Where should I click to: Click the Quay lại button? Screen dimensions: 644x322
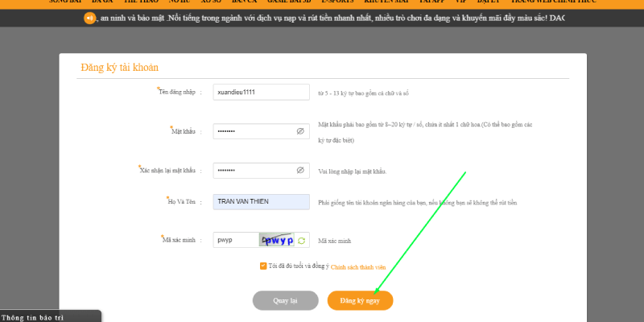pos(286,300)
